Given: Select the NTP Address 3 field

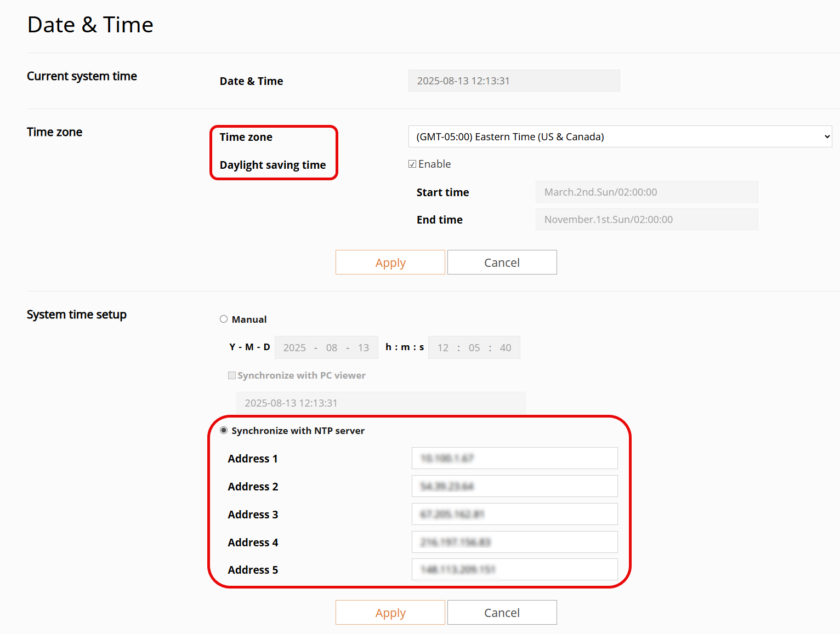Looking at the screenshot, I should tap(514, 514).
